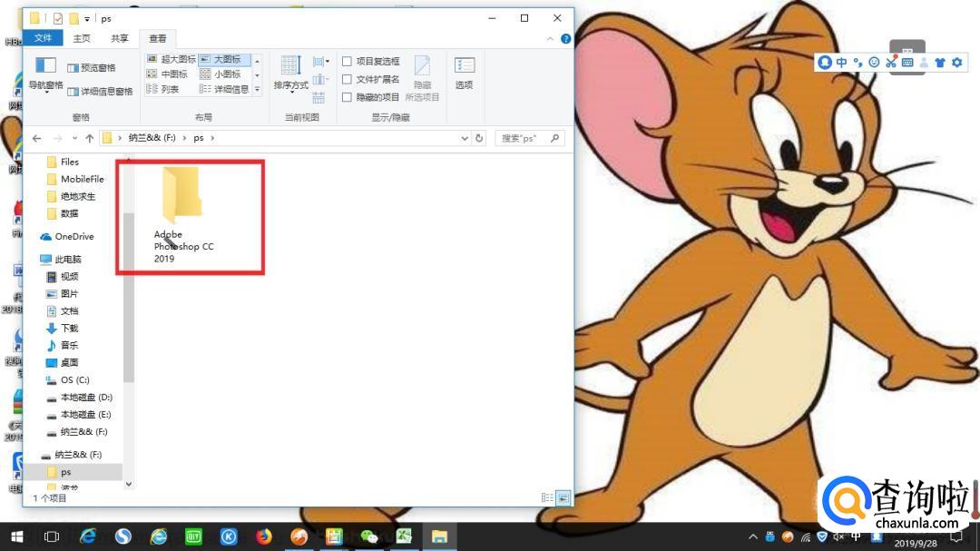Open the 下载 folder
This screenshot has width=980, height=551.
69,329
